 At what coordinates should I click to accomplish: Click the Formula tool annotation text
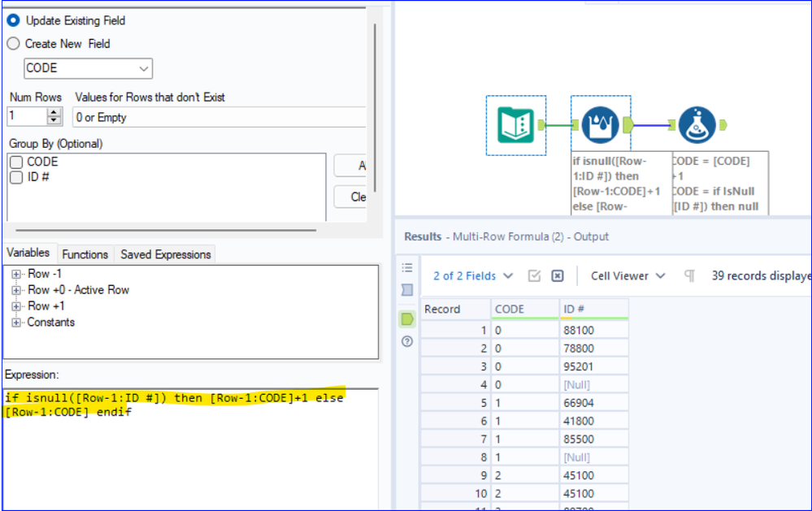point(720,184)
